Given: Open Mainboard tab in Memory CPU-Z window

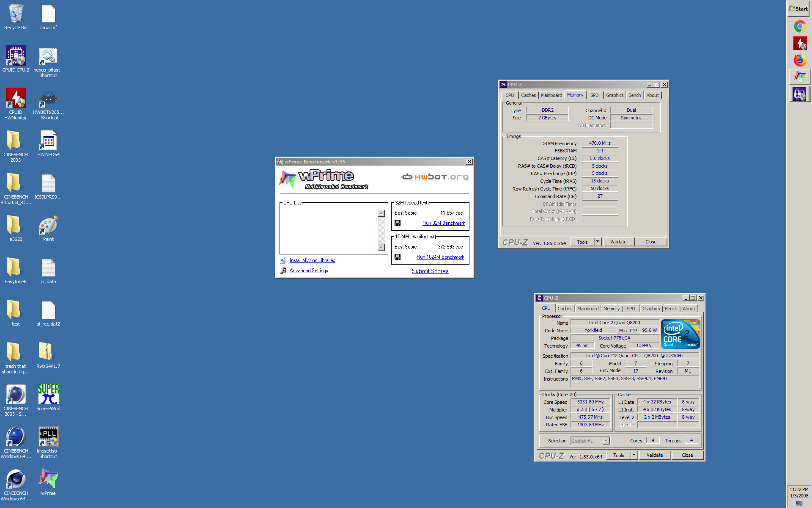Looking at the screenshot, I should click(551, 95).
